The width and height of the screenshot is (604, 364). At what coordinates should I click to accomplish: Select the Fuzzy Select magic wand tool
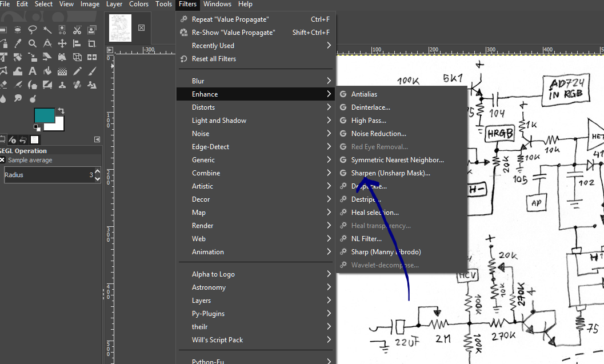point(47,30)
